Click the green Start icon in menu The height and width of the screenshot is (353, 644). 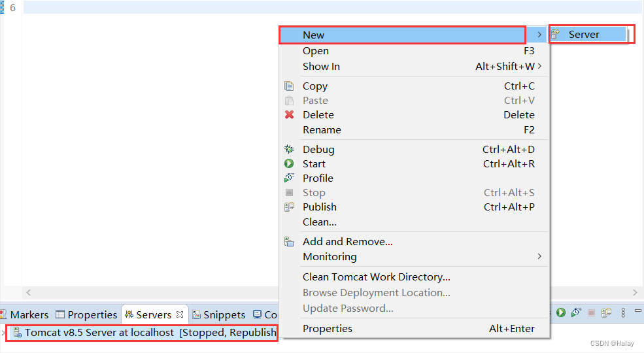pyautogui.click(x=289, y=163)
